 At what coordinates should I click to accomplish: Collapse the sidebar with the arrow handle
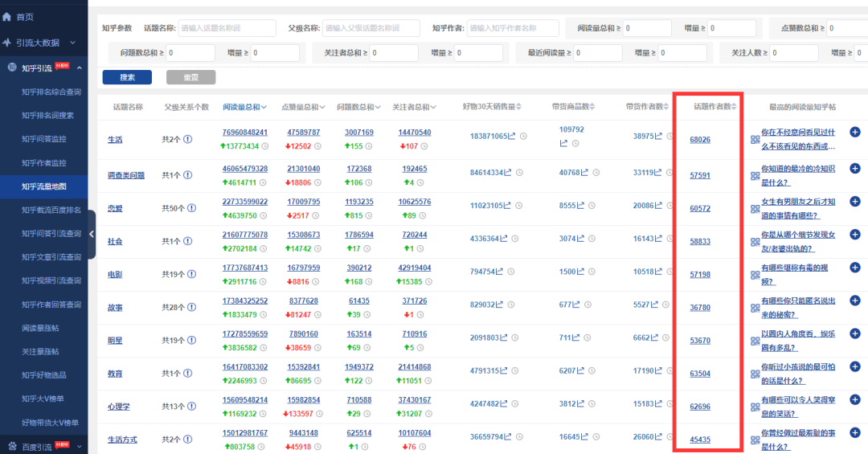(x=92, y=234)
